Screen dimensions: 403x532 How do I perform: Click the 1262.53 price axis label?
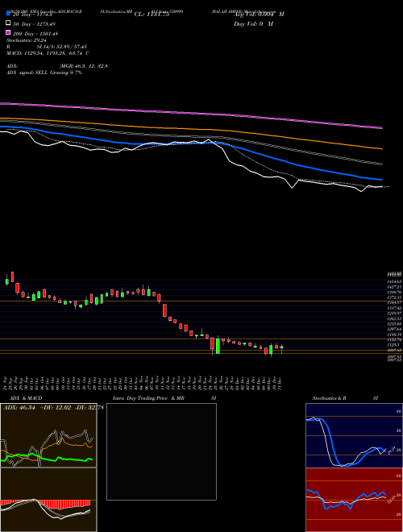pyautogui.click(x=394, y=319)
